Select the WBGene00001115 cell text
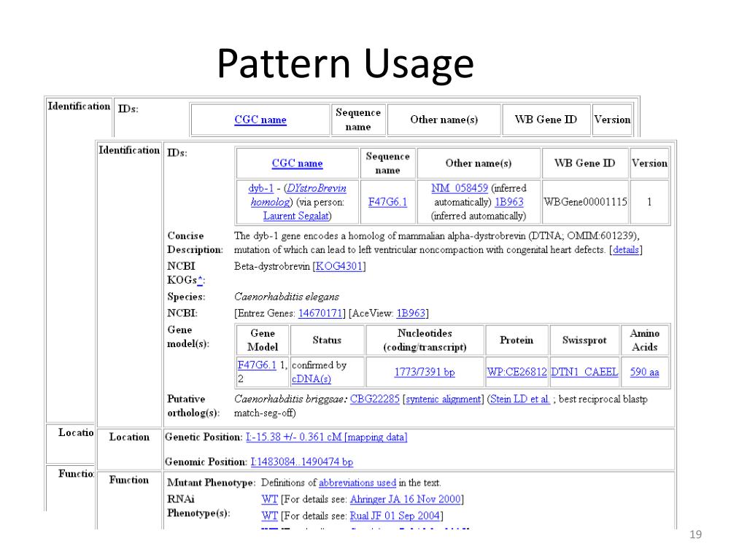This screenshot has width=747, height=560. [x=585, y=202]
